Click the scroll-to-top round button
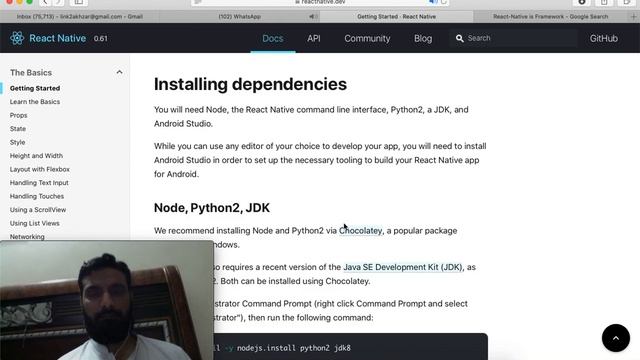640x360 pixels. pos(616,338)
